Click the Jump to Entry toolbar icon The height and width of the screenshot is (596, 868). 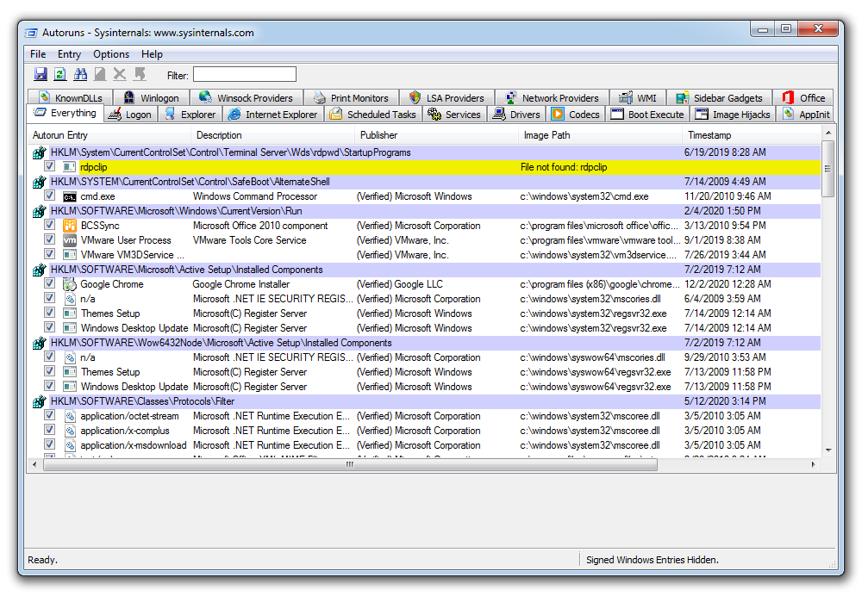[140, 74]
